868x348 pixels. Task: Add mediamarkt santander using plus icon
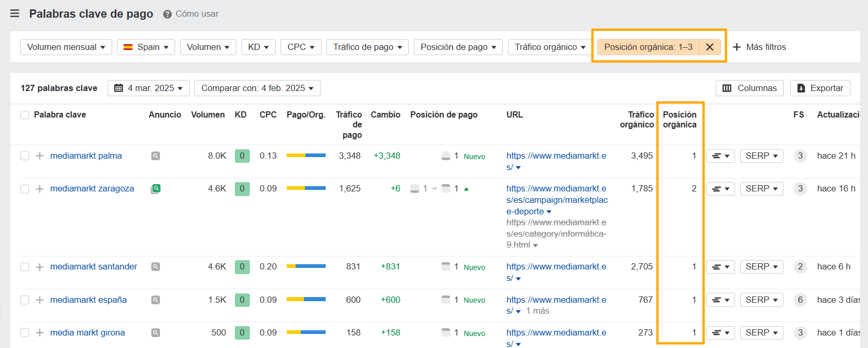[x=39, y=267]
